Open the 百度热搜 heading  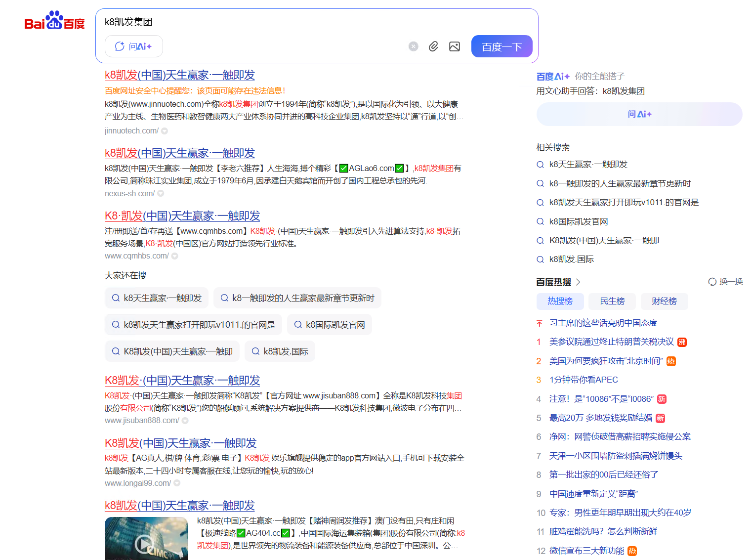(553, 282)
